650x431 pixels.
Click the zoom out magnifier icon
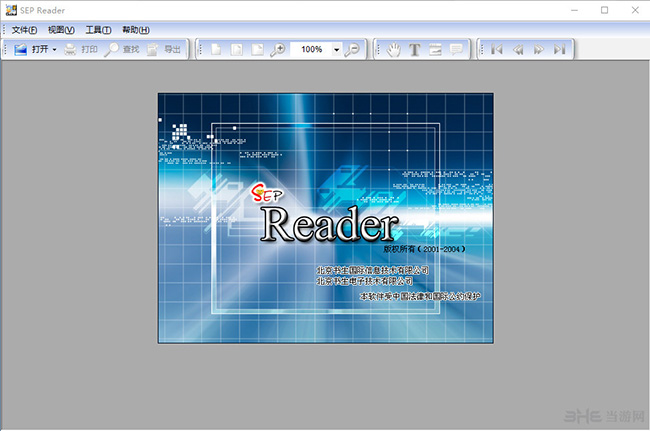(352, 49)
